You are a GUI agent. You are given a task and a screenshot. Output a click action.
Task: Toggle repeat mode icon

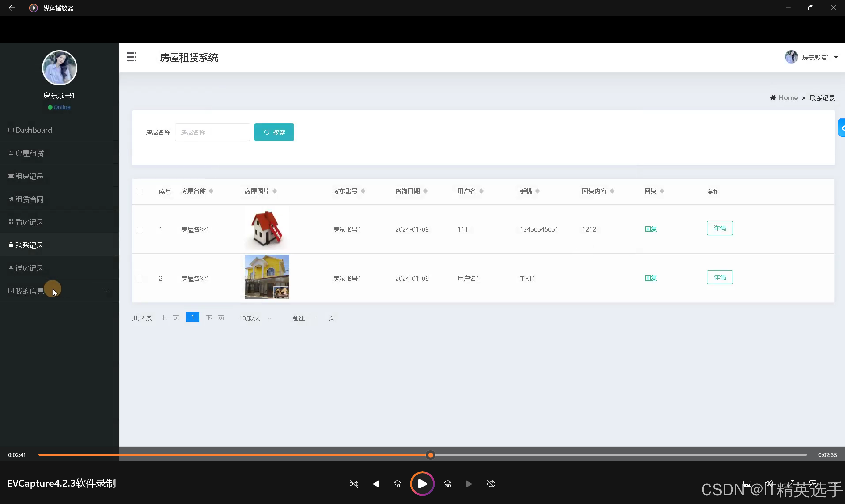coord(491,484)
